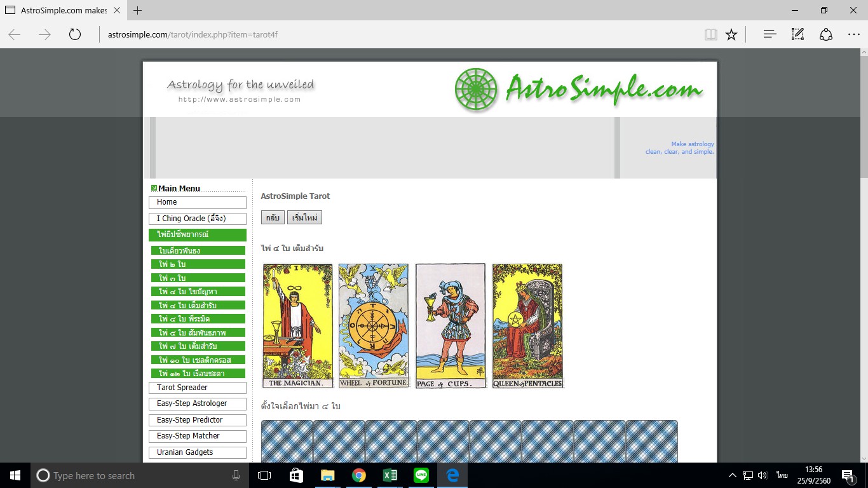Screen dimensions: 868x488
Task: Open the Edge Share icon
Action: (825, 34)
